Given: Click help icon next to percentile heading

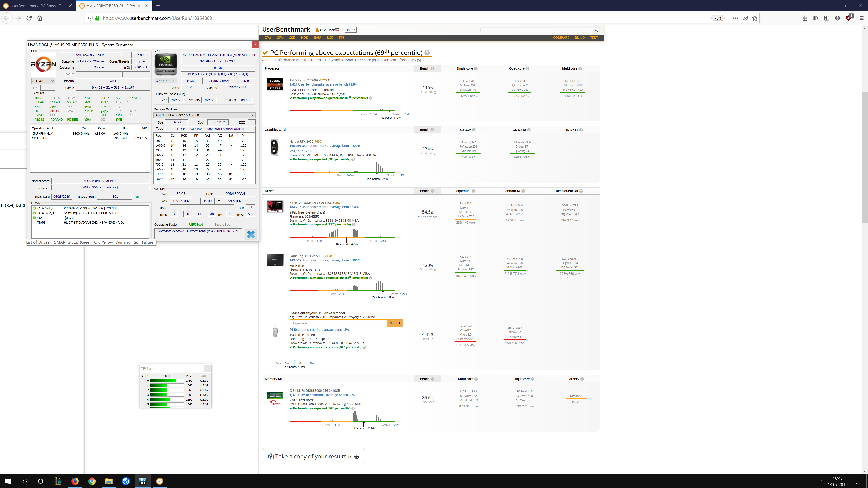Looking at the screenshot, I should [x=427, y=53].
